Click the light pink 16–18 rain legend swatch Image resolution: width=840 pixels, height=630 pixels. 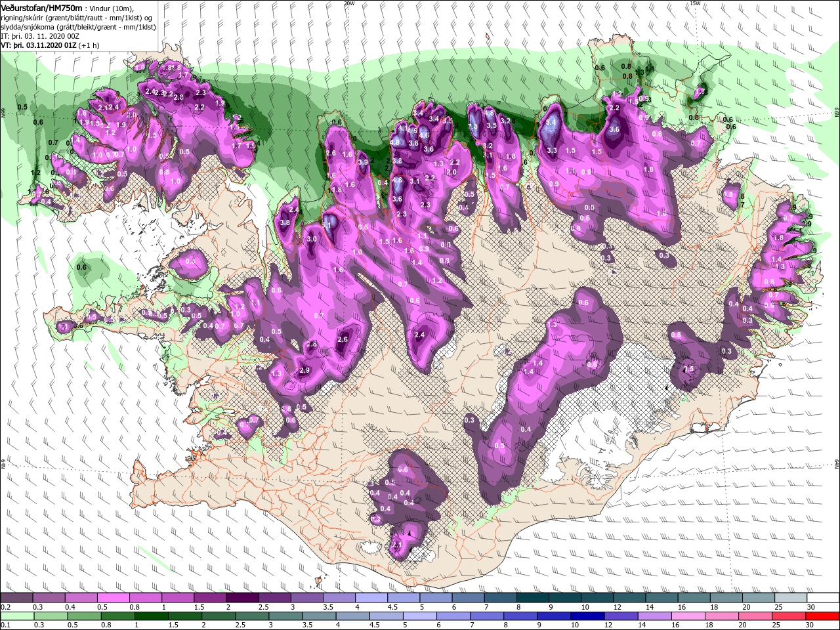(689, 616)
